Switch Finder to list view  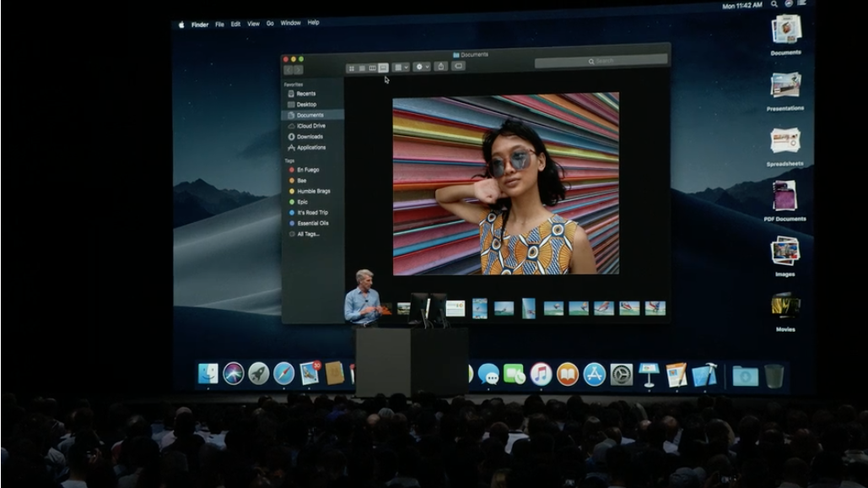pos(362,68)
